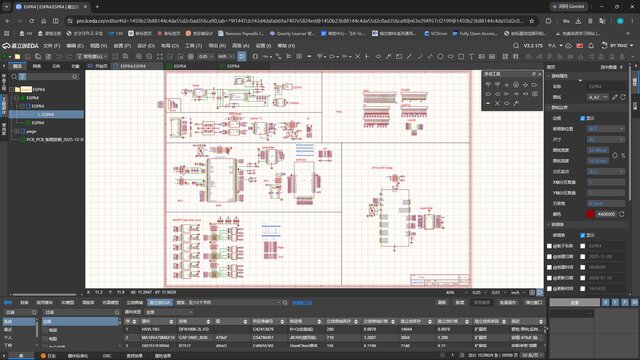640x360 pixels.
Task: Click the pencil edit icon next to A_A2
Action: pyautogui.click(x=615, y=97)
